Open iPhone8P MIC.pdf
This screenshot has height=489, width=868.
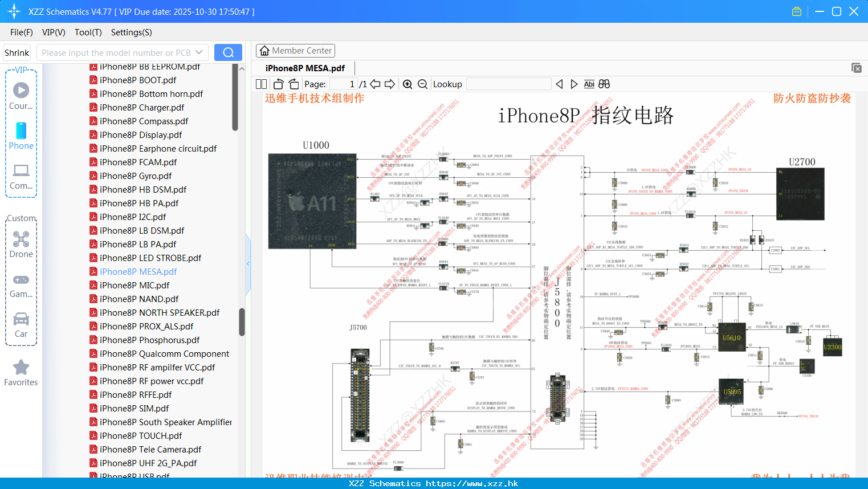click(135, 286)
